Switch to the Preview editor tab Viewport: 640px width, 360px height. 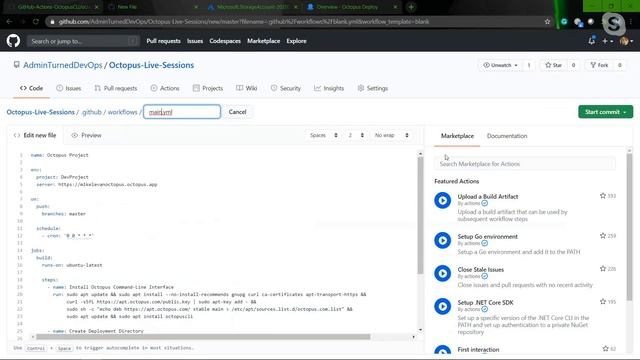[x=86, y=135]
